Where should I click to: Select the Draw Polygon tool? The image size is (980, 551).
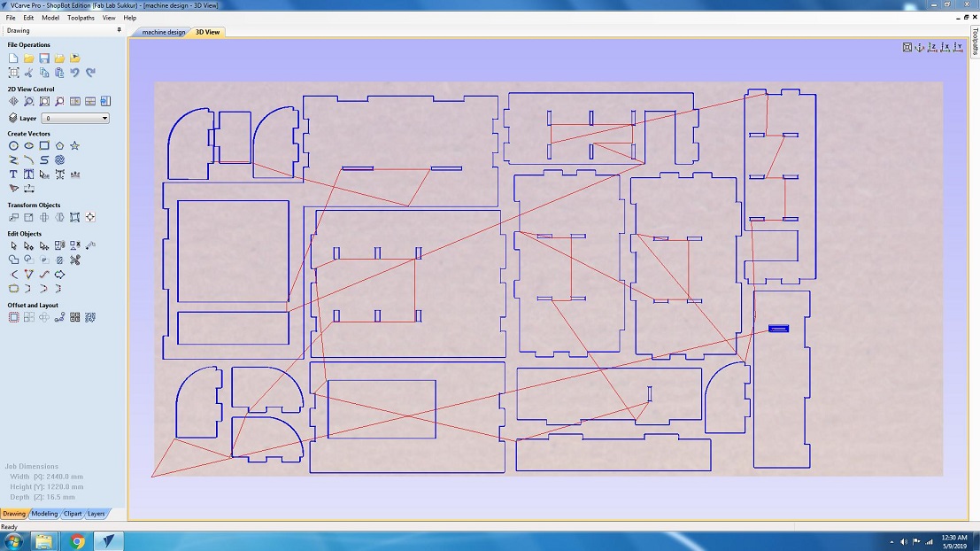click(59, 146)
